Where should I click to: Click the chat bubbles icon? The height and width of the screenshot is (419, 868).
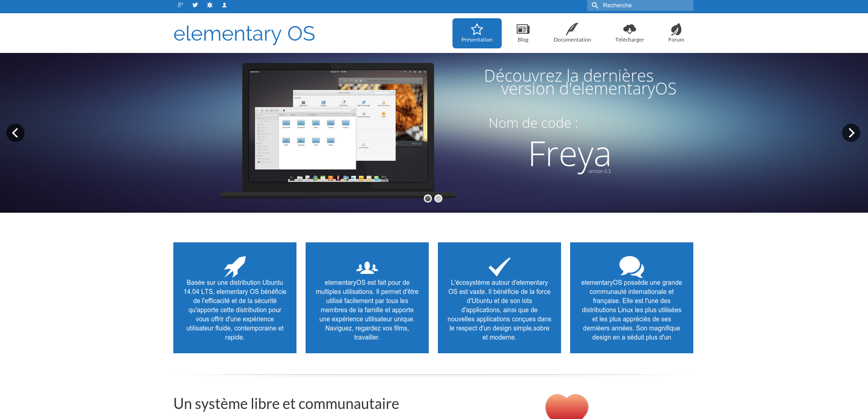point(632,267)
